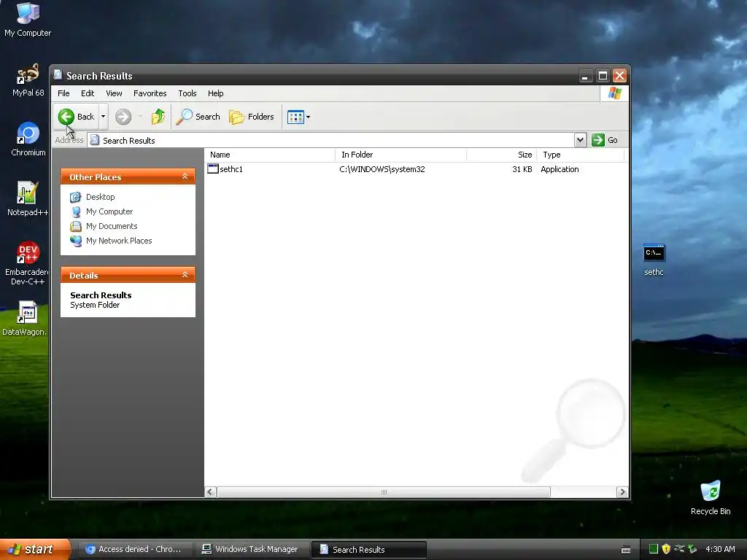Click the Search Results title bar icon
The height and width of the screenshot is (560, 747).
click(x=58, y=75)
